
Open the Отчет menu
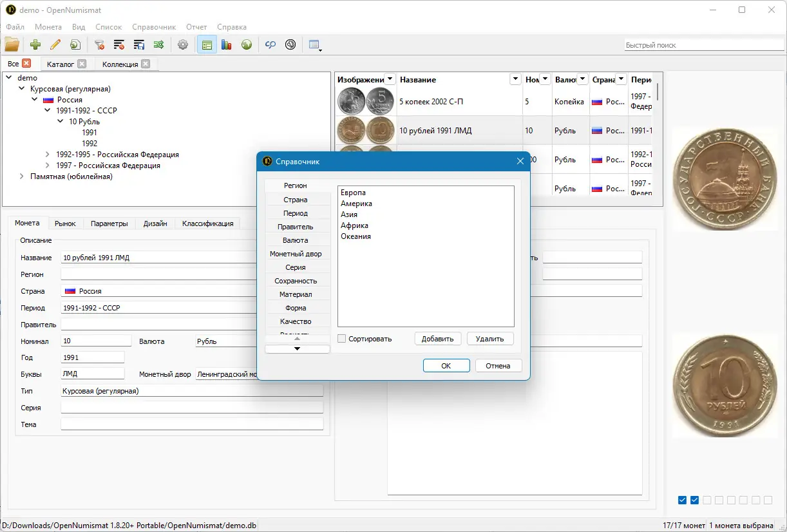(x=196, y=27)
